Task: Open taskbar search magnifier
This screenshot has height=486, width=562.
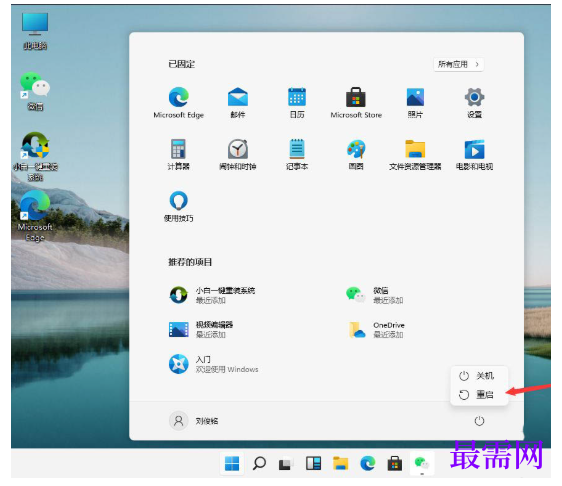Action: (x=259, y=463)
